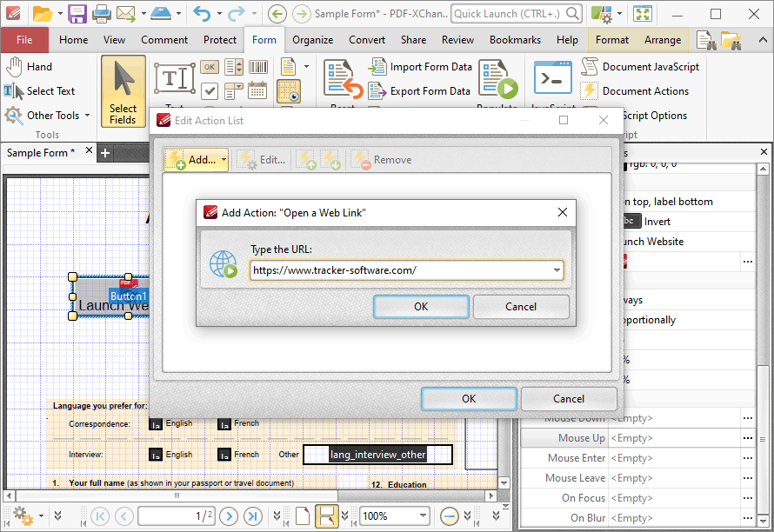The height and width of the screenshot is (532, 774).
Task: Open the File menu
Action: 24,40
